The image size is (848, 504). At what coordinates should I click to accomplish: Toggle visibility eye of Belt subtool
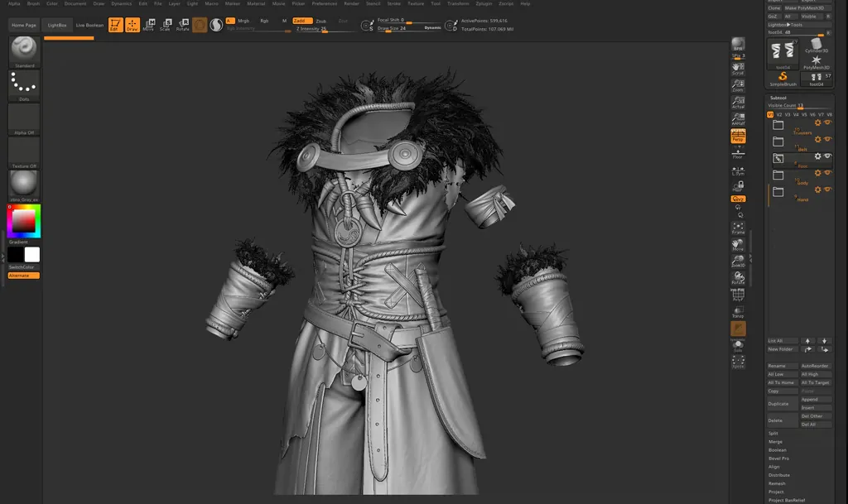pos(827,139)
